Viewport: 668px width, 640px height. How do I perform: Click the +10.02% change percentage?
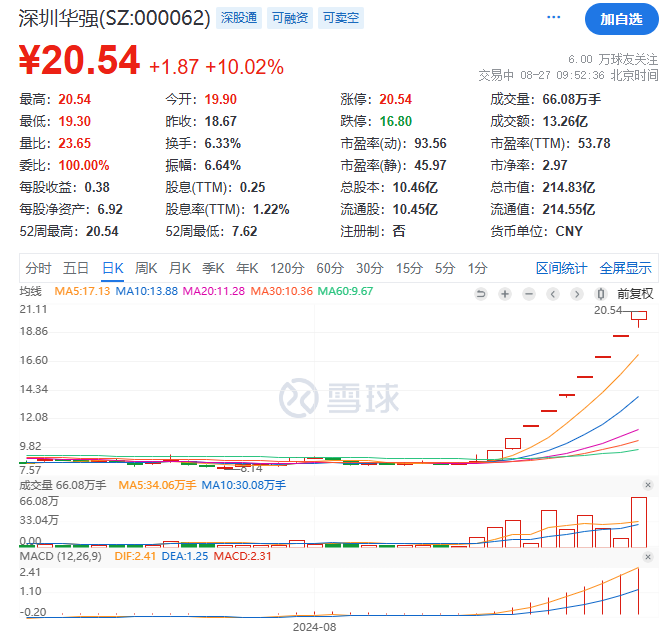point(245,67)
